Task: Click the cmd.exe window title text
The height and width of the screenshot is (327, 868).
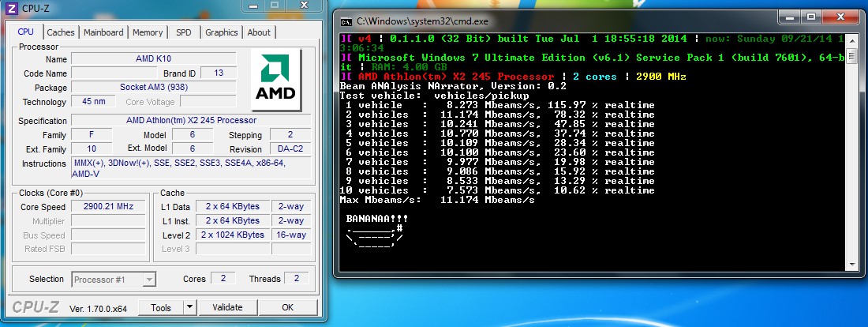Action: coord(422,21)
